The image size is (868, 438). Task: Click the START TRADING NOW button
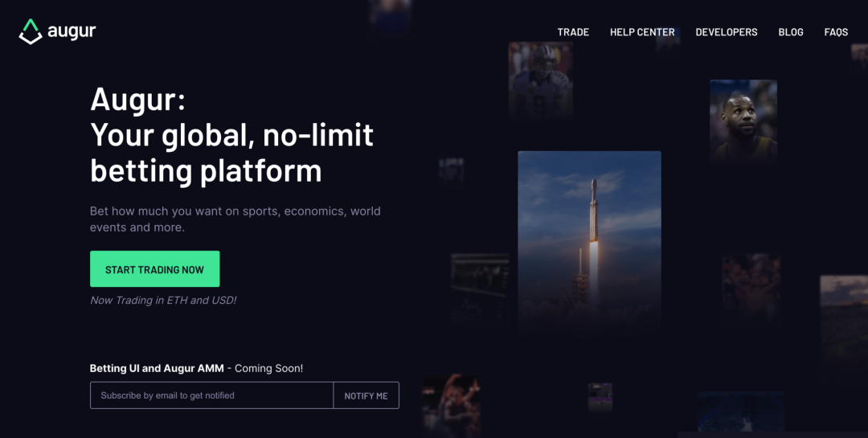coord(155,269)
